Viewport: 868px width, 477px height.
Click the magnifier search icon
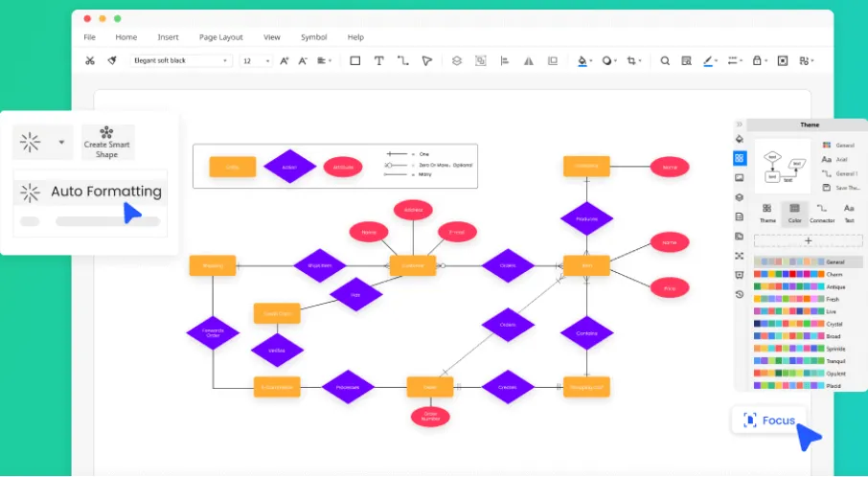pos(665,60)
